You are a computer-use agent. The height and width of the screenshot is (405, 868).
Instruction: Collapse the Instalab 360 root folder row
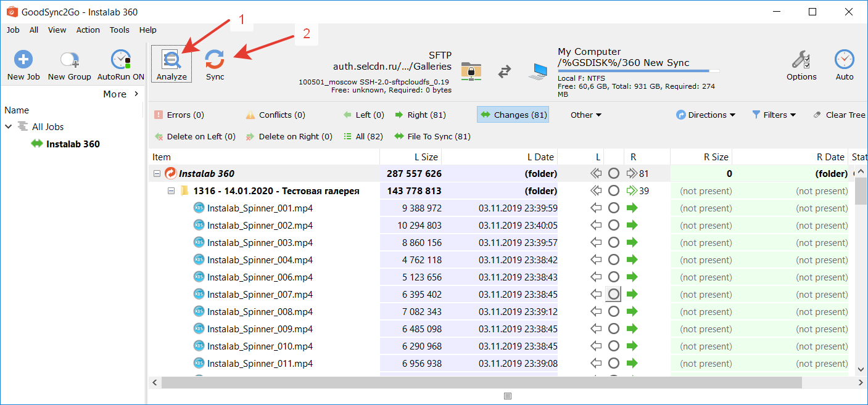point(157,174)
